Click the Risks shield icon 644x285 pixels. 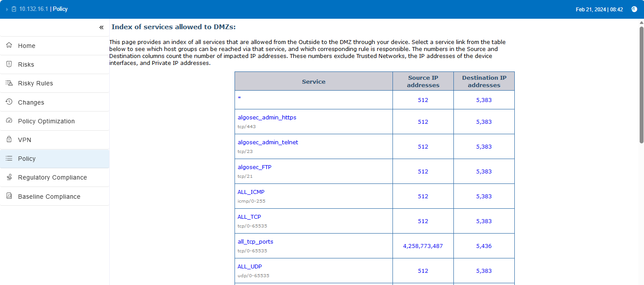pyautogui.click(x=9, y=64)
